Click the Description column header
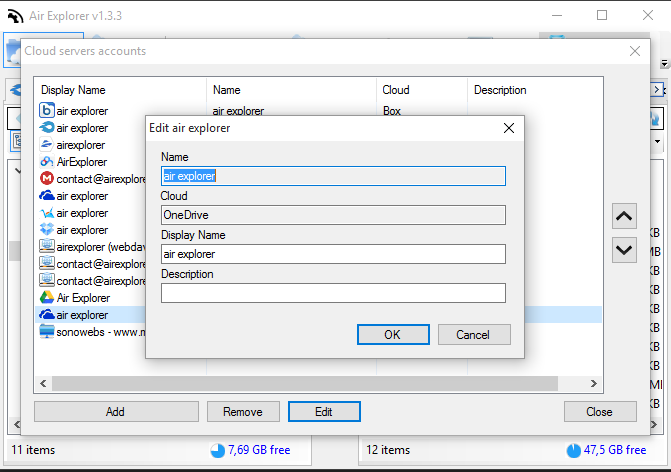The width and height of the screenshot is (671, 472). click(x=535, y=90)
